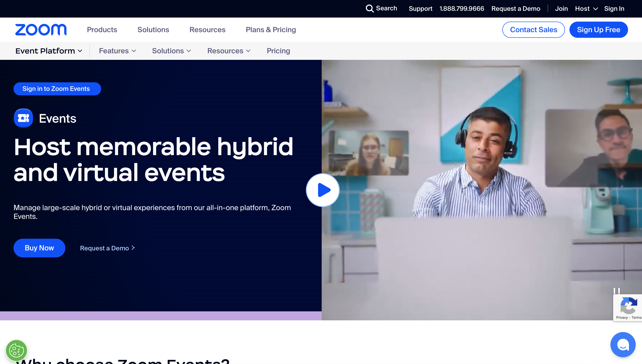This screenshot has width=642, height=364.
Task: Click the Buy Now button
Action: click(39, 248)
